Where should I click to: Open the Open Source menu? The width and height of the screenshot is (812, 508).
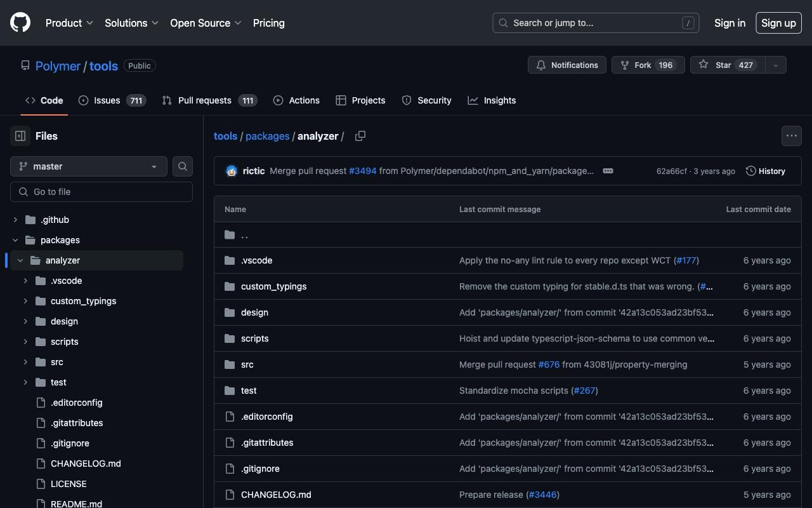point(206,23)
